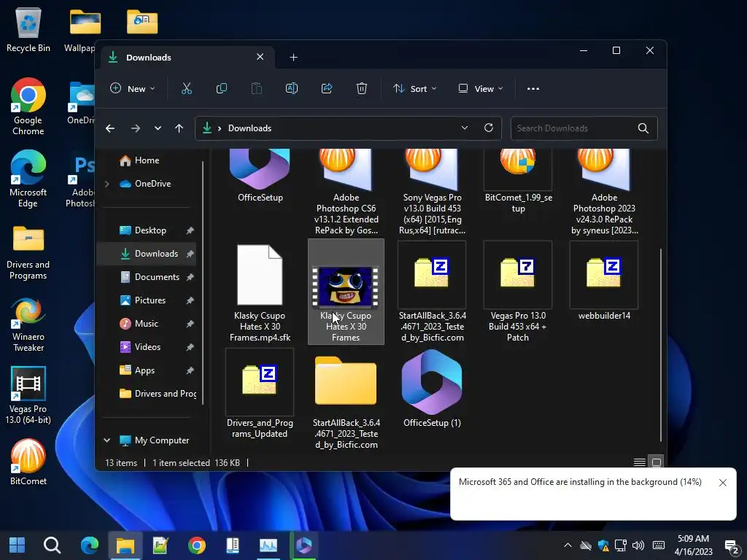Open the New dropdown menu
Screen dimensions: 747x560
pyautogui.click(x=133, y=88)
